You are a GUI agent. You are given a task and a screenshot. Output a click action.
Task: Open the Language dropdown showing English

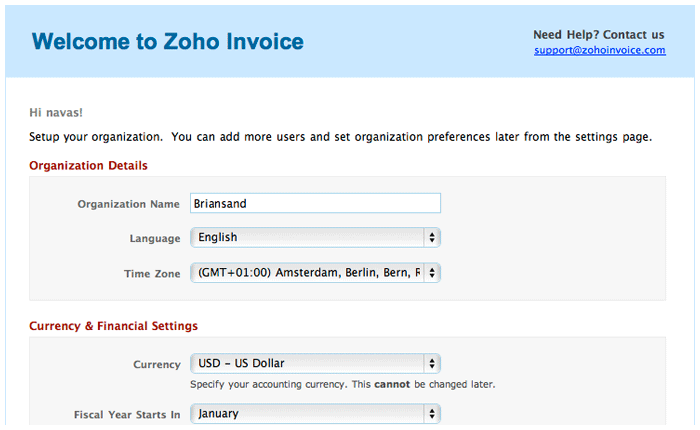315,238
